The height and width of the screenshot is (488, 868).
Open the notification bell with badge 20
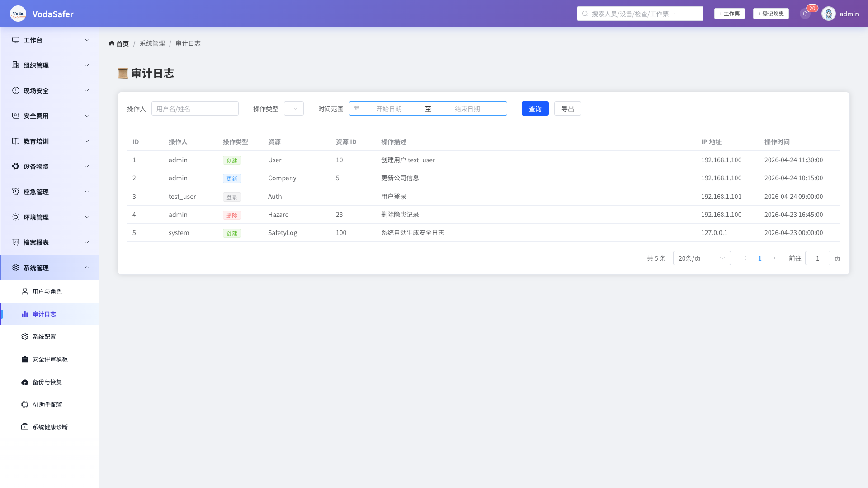click(805, 14)
